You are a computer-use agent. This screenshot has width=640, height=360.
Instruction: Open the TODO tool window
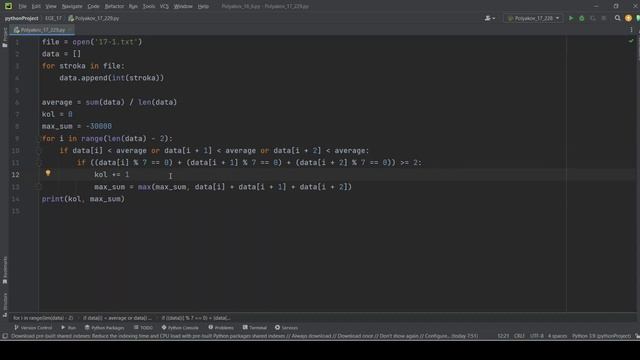pyautogui.click(x=143, y=328)
